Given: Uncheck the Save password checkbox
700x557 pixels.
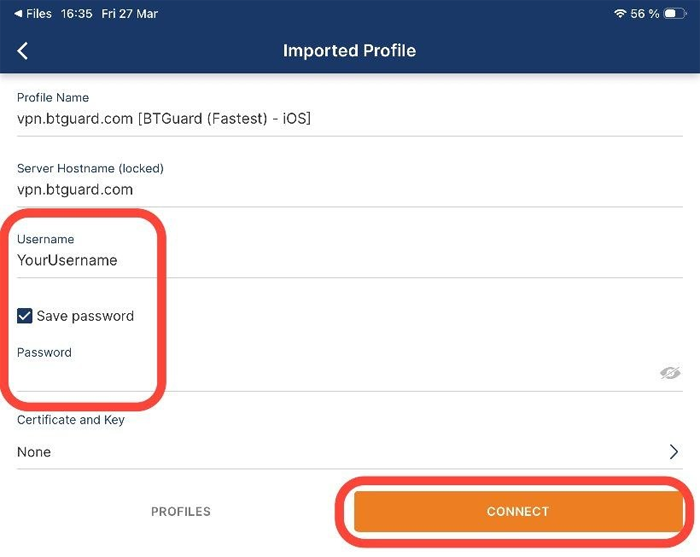Looking at the screenshot, I should [25, 316].
